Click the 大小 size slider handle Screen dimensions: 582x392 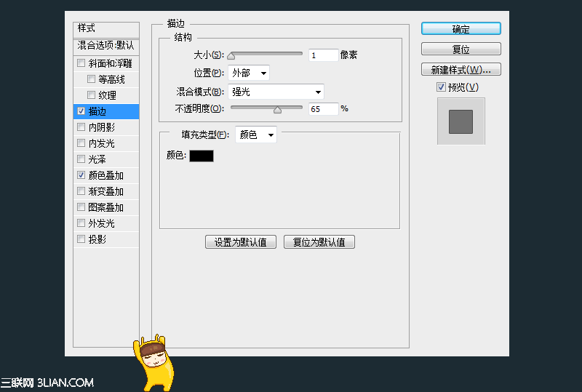pyautogui.click(x=231, y=56)
